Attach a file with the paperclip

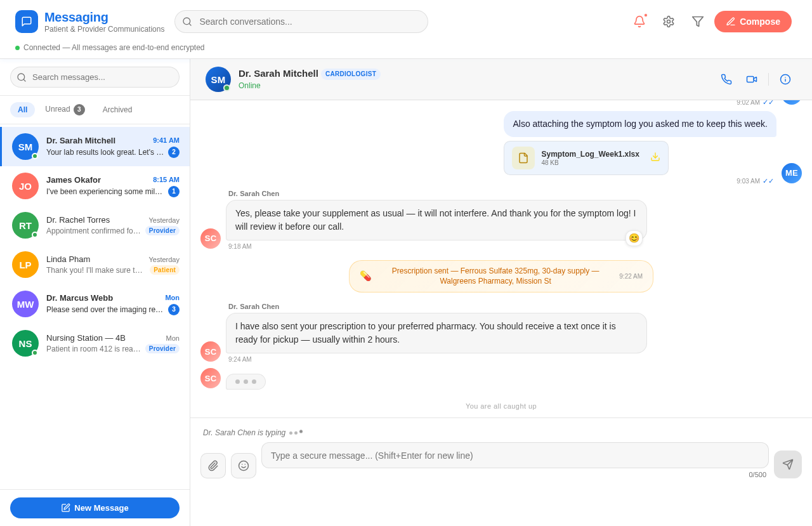(x=213, y=466)
